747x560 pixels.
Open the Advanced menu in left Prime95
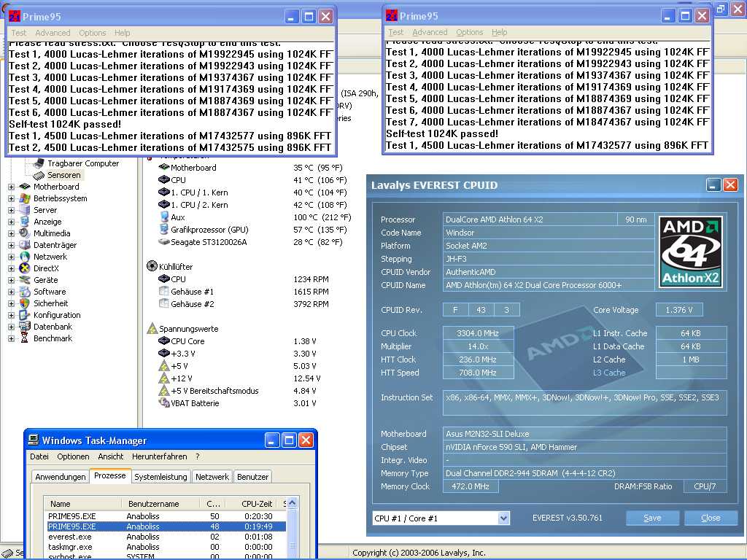53,33
